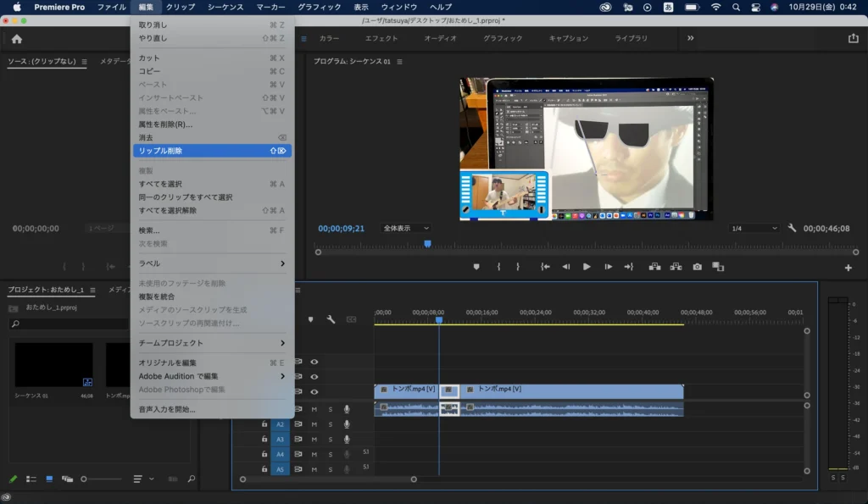Open Program monitor wrench settings
The width and height of the screenshot is (868, 504).
tap(792, 229)
